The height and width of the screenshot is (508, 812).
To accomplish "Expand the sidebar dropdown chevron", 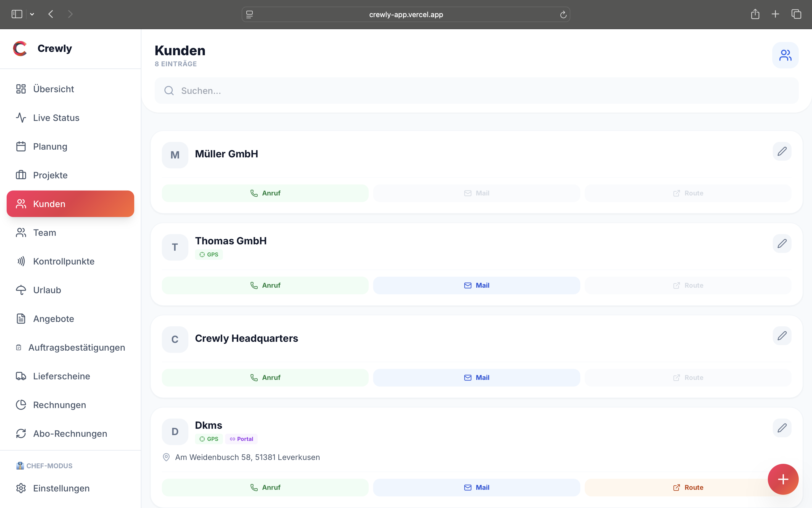I will point(32,14).
